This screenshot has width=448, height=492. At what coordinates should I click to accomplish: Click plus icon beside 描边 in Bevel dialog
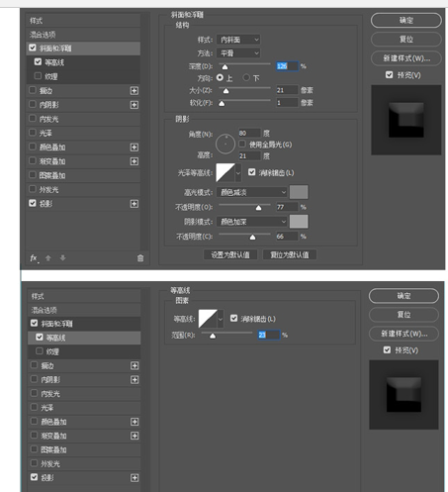tap(134, 91)
